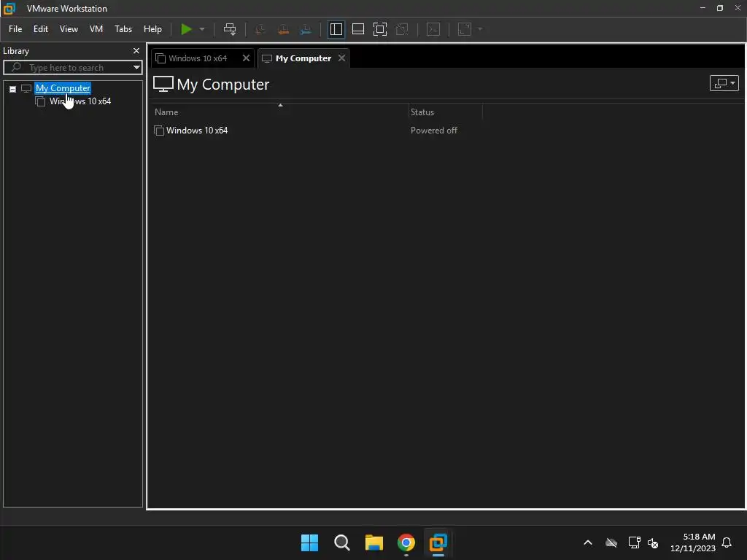
Task: Power on the virtual machine with green play button
Action: tap(186, 29)
